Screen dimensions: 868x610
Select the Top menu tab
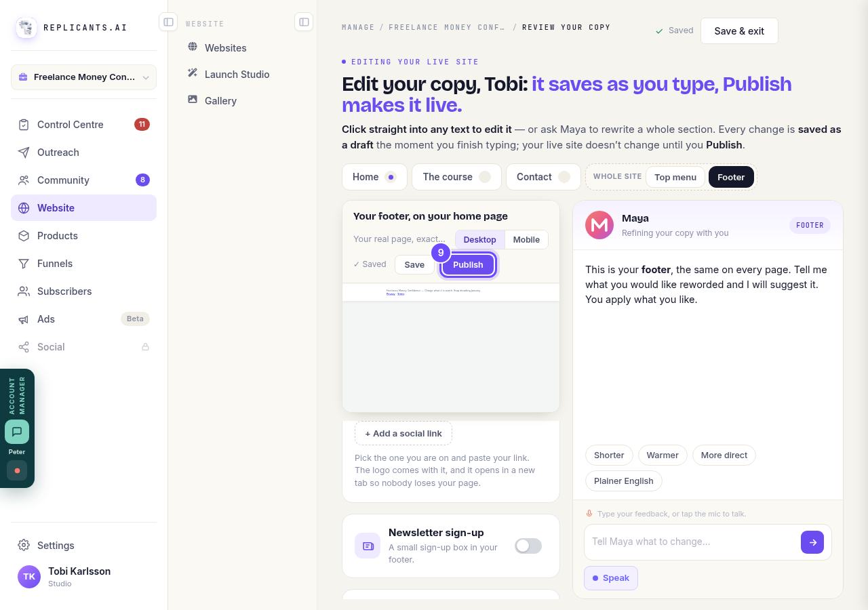tap(675, 177)
